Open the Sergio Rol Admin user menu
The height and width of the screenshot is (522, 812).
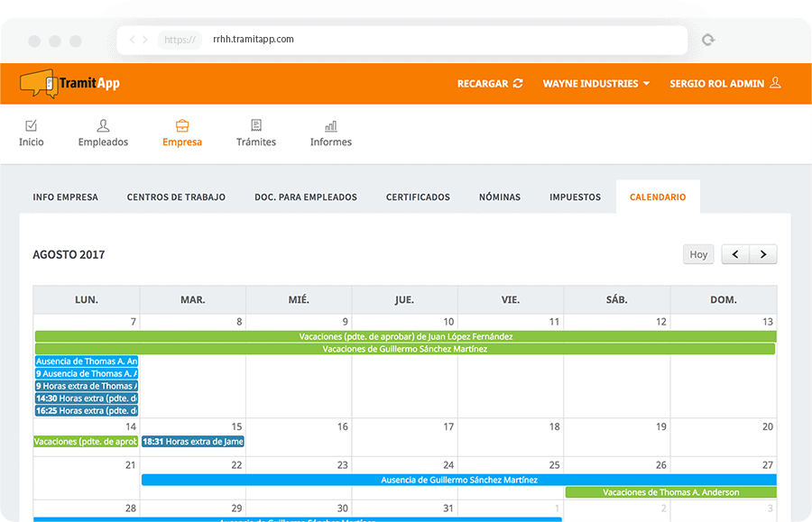pos(725,83)
